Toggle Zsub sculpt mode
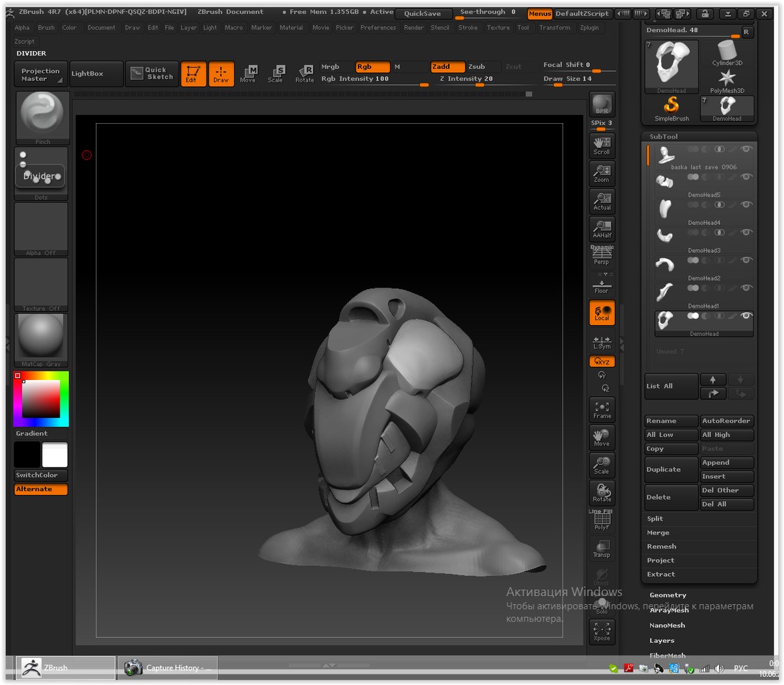This screenshot has width=784, height=685. pyautogui.click(x=476, y=67)
